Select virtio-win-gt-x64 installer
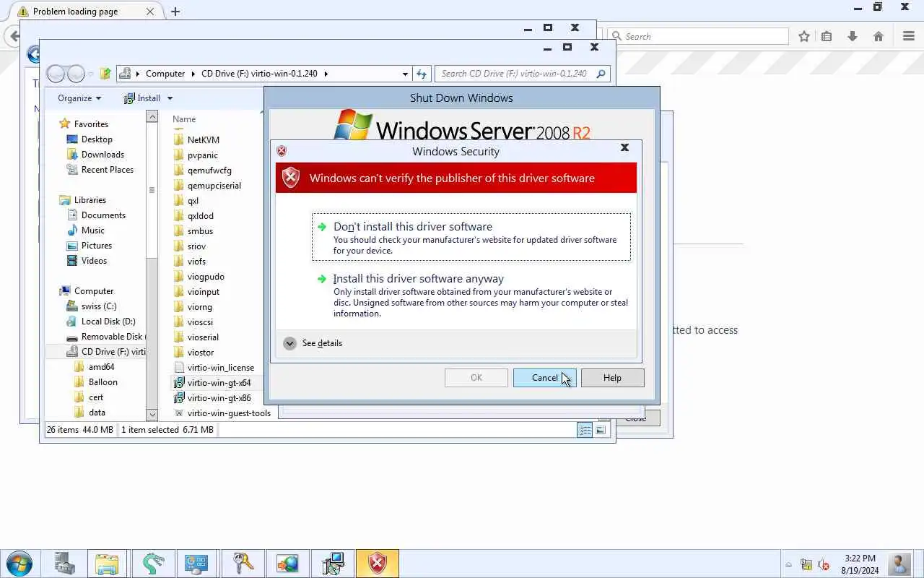 pos(219,383)
